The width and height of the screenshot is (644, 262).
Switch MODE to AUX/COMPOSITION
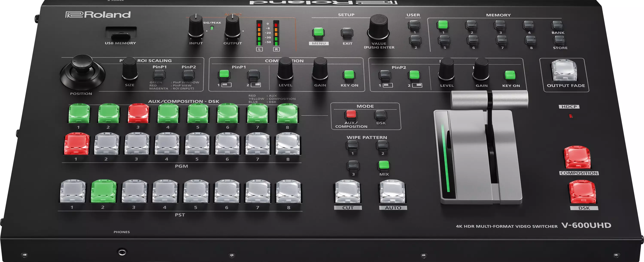[x=351, y=114]
